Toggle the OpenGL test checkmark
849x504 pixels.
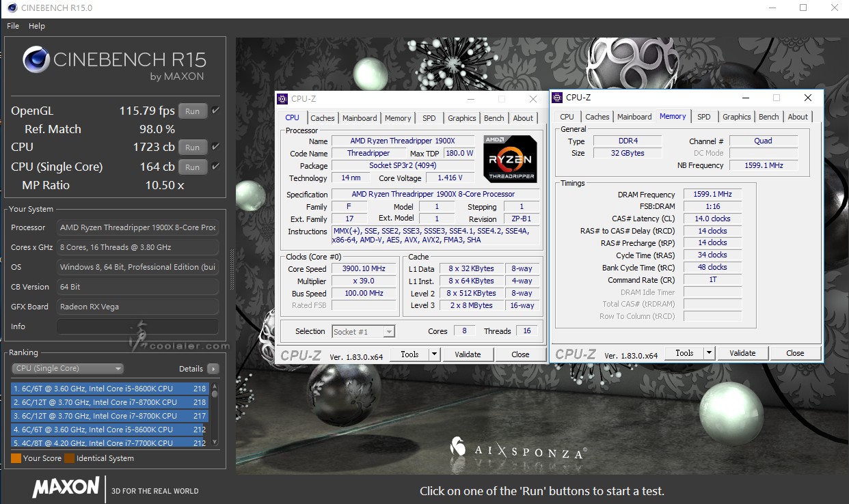216,111
